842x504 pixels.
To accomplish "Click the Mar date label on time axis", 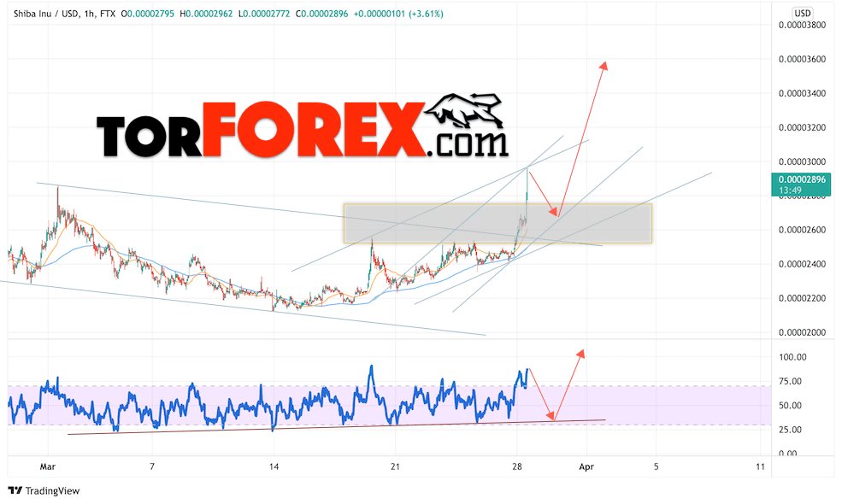I will click(x=48, y=466).
